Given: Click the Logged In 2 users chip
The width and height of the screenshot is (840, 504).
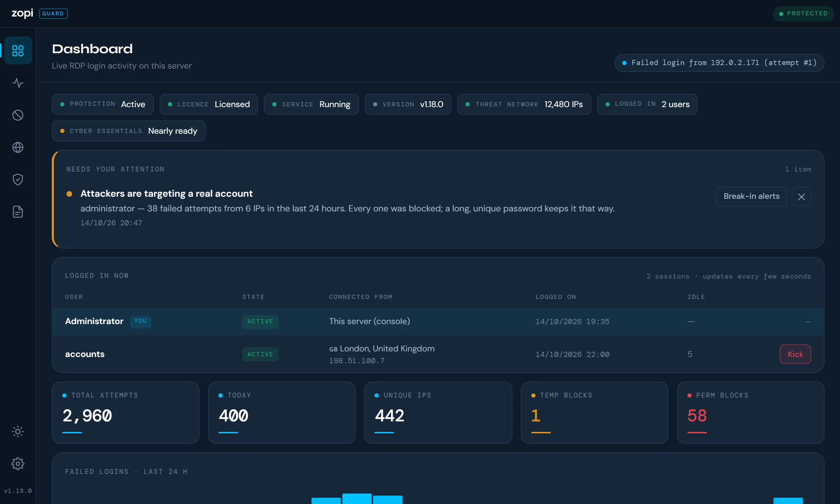Looking at the screenshot, I should pyautogui.click(x=647, y=104).
